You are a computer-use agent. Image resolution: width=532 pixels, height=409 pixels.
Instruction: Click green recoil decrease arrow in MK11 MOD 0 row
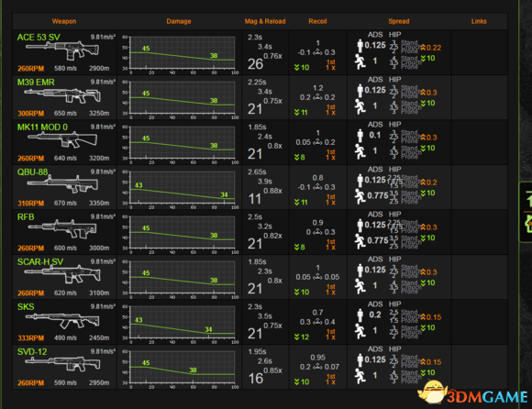[x=297, y=158]
